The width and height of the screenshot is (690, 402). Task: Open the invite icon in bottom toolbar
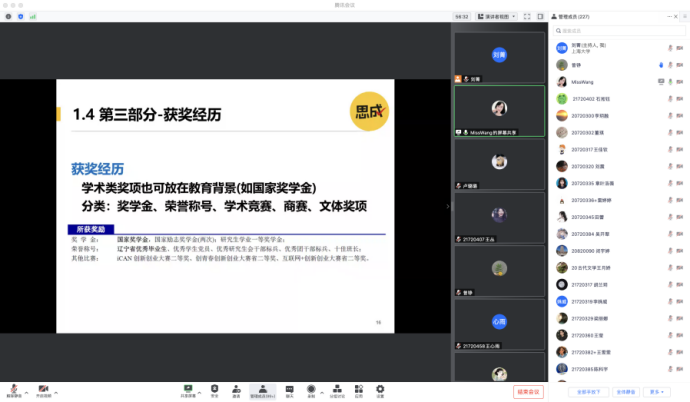236,389
